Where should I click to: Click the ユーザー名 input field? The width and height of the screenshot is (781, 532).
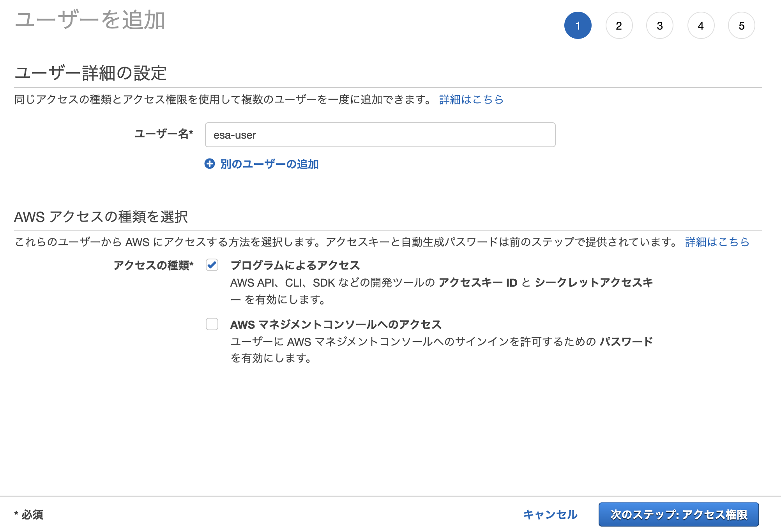coord(380,135)
